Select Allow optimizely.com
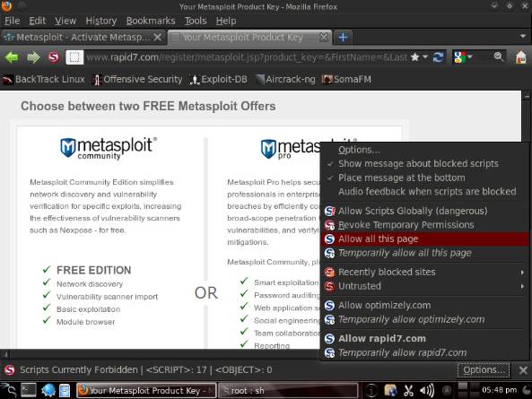The width and height of the screenshot is (532, 399). 424,306
